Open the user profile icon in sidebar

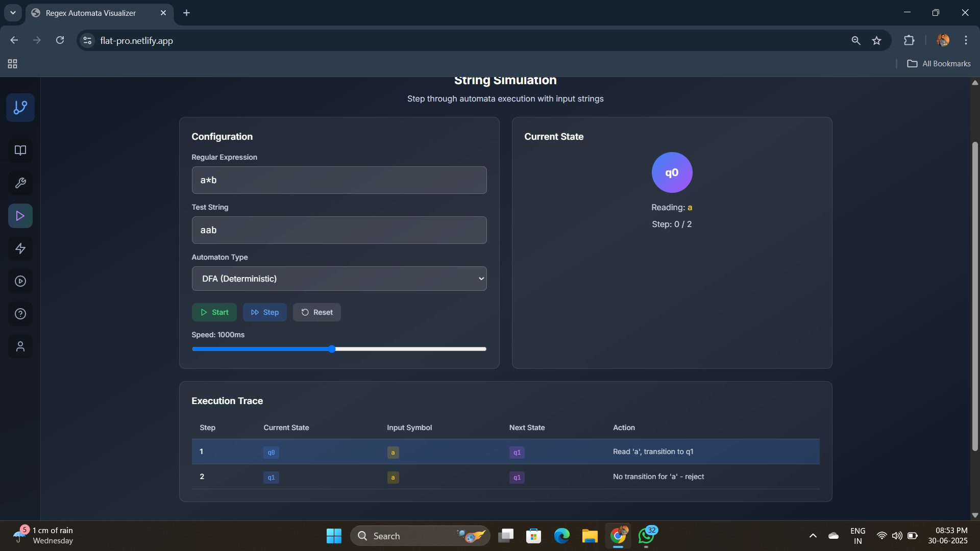click(x=20, y=346)
